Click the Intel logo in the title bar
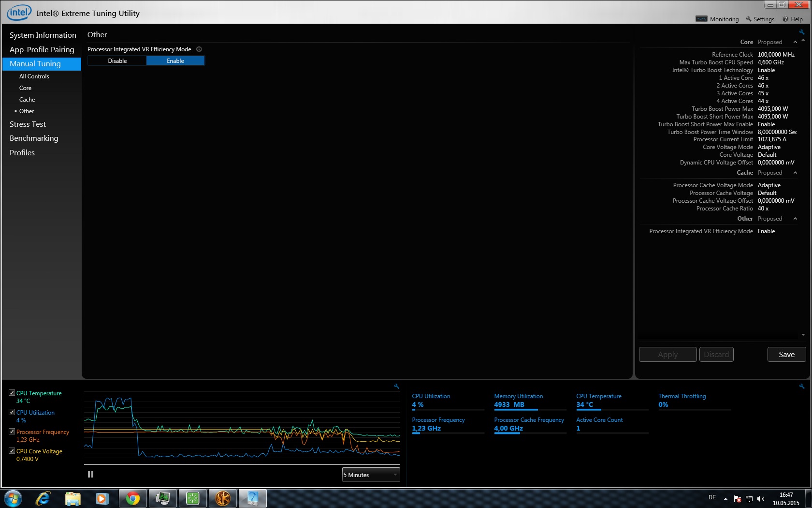The height and width of the screenshot is (508, 812). [19, 13]
